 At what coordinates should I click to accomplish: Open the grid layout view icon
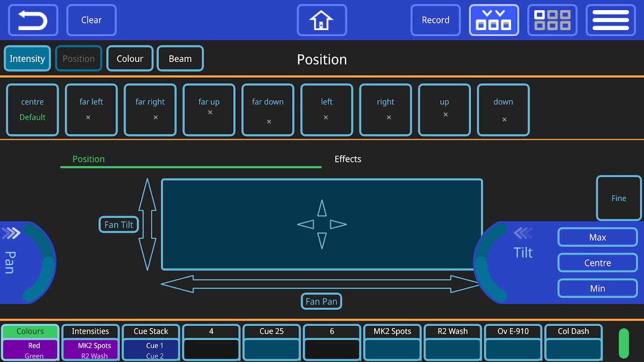[552, 20]
